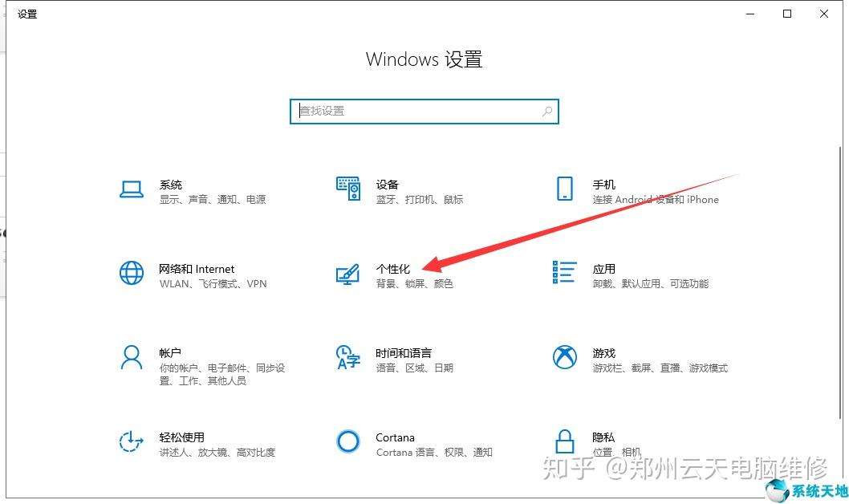
Task: Open the 系统 laptop icon
Action: tap(132, 189)
